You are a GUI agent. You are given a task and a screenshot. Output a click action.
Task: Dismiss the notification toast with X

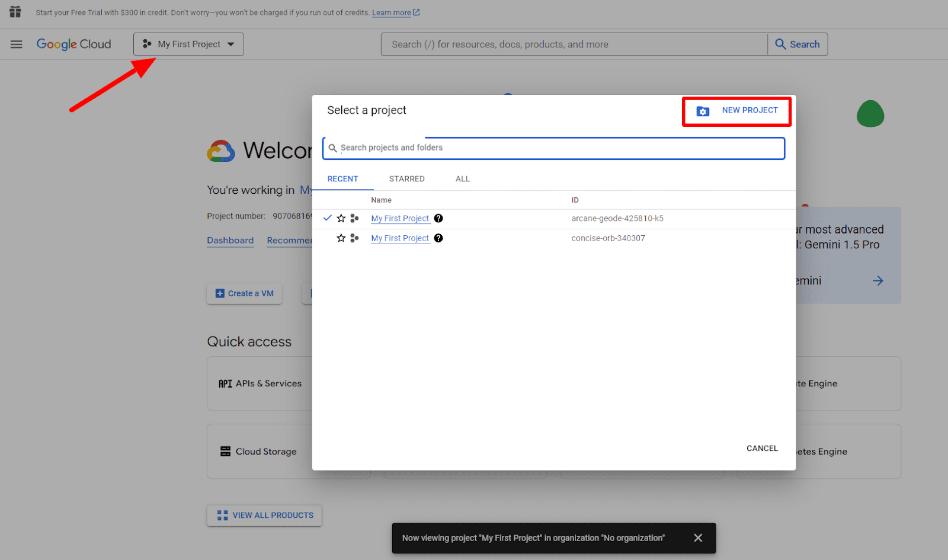tap(698, 538)
